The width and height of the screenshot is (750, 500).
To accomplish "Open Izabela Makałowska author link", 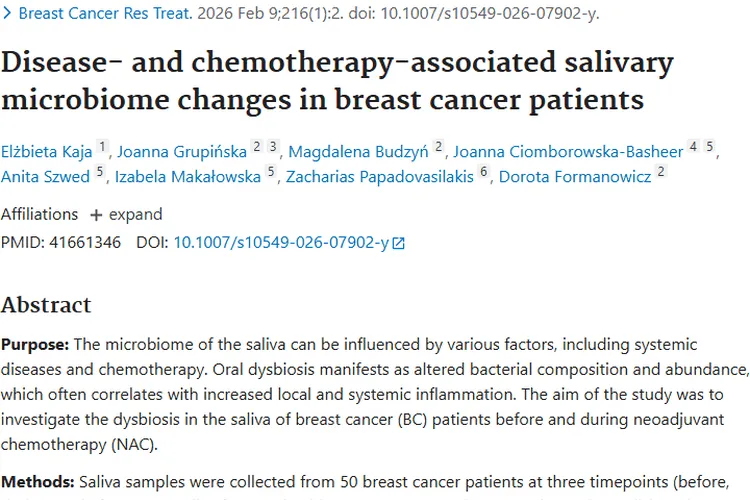I will [188, 178].
